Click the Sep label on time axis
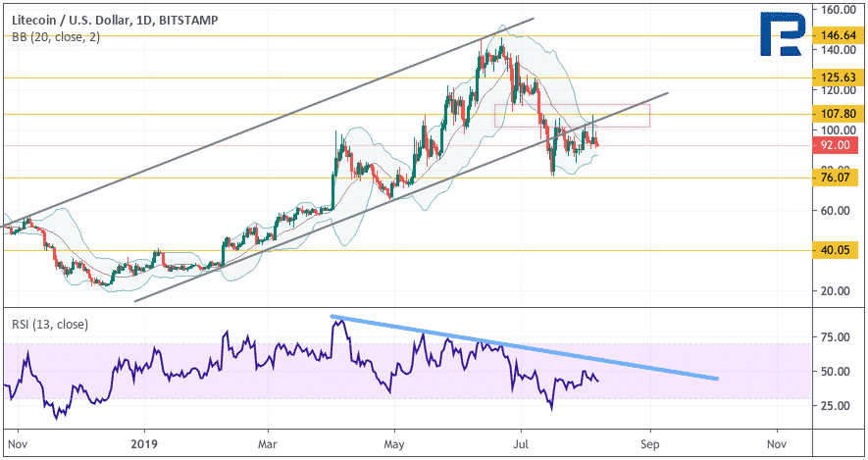The width and height of the screenshot is (868, 460). pos(650,444)
